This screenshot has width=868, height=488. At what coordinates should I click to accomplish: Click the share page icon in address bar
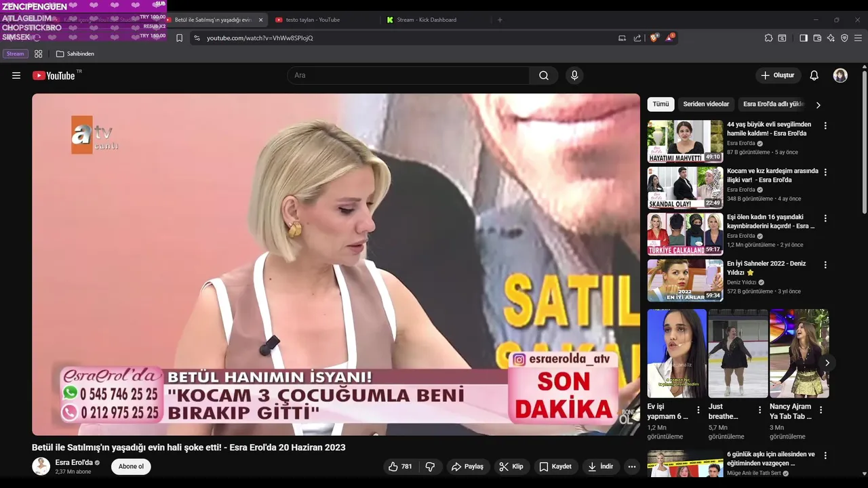637,38
